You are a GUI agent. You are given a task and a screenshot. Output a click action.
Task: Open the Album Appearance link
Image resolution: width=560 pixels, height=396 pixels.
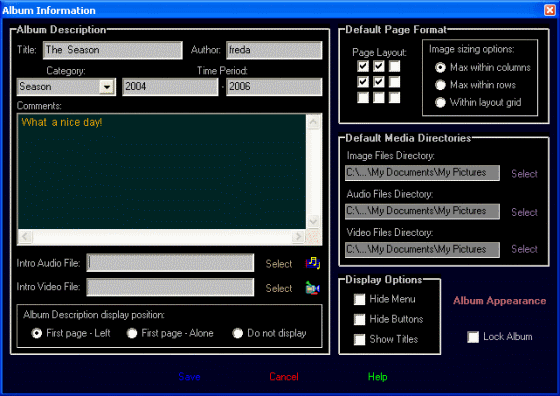pos(499,301)
